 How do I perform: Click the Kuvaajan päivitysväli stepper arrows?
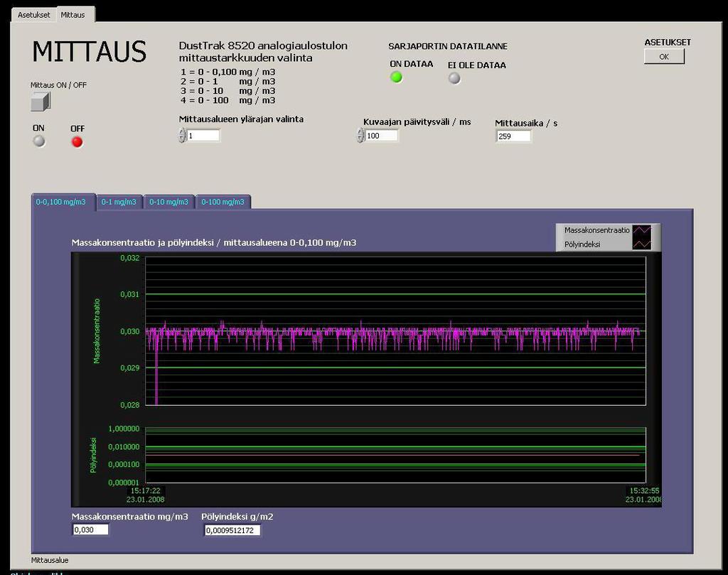(360, 136)
